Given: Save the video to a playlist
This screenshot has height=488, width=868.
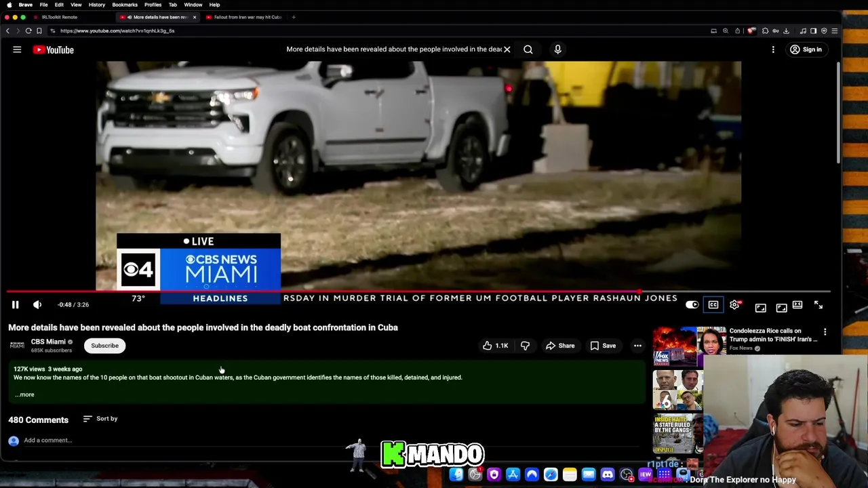Looking at the screenshot, I should pyautogui.click(x=603, y=346).
